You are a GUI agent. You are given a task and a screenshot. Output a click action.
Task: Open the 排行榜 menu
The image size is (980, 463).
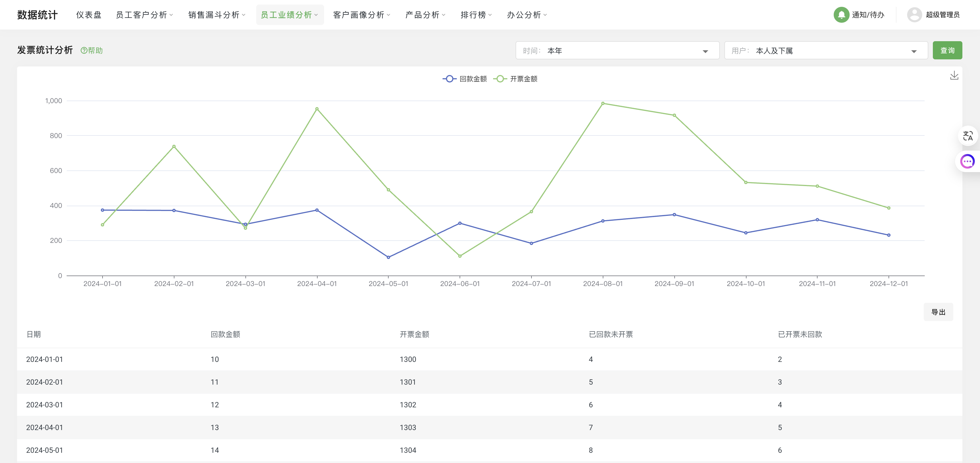point(474,15)
